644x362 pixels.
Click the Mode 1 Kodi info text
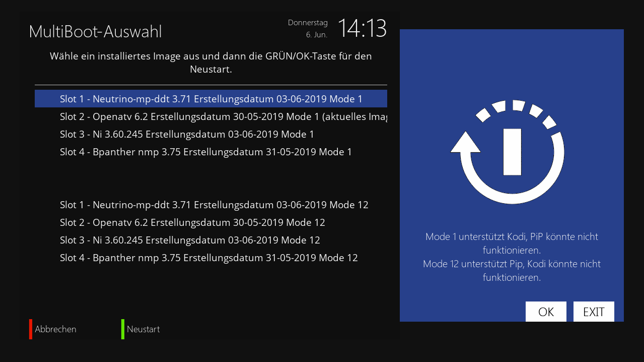pyautogui.click(x=512, y=243)
